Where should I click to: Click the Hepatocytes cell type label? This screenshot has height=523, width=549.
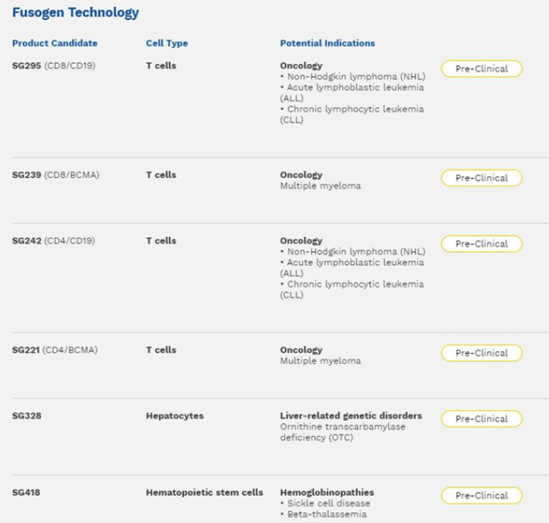(175, 416)
